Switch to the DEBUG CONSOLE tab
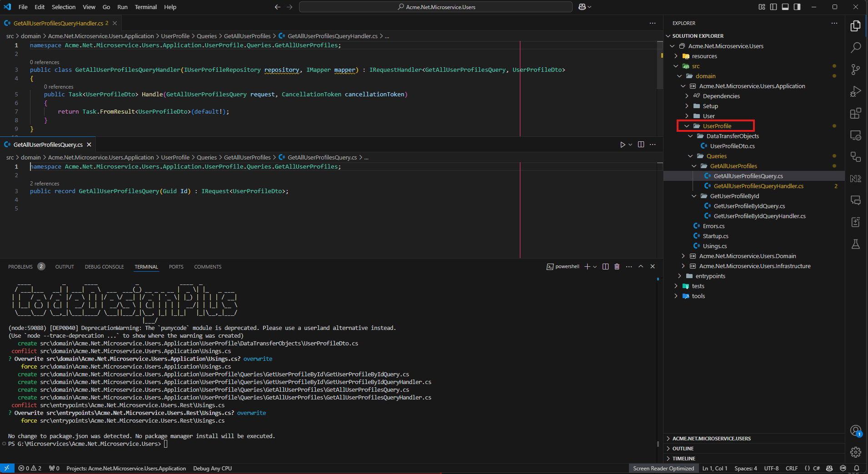This screenshot has height=474, width=868. (x=104, y=267)
